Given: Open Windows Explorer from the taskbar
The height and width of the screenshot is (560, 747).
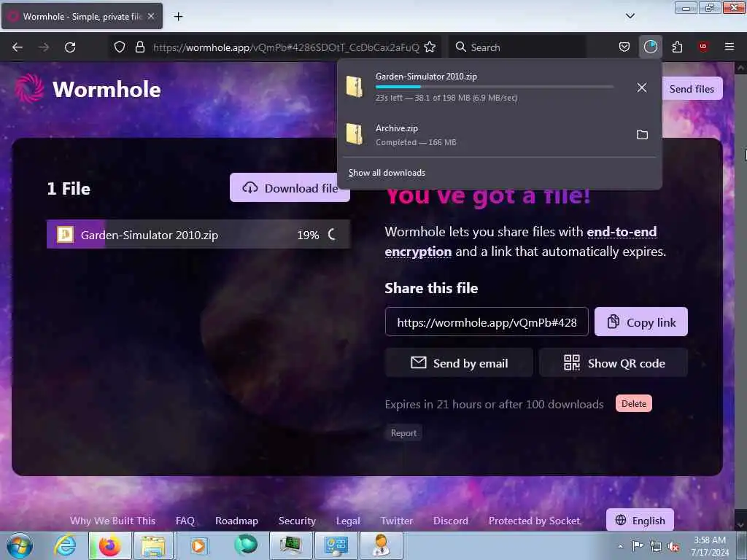Looking at the screenshot, I should tap(153, 545).
